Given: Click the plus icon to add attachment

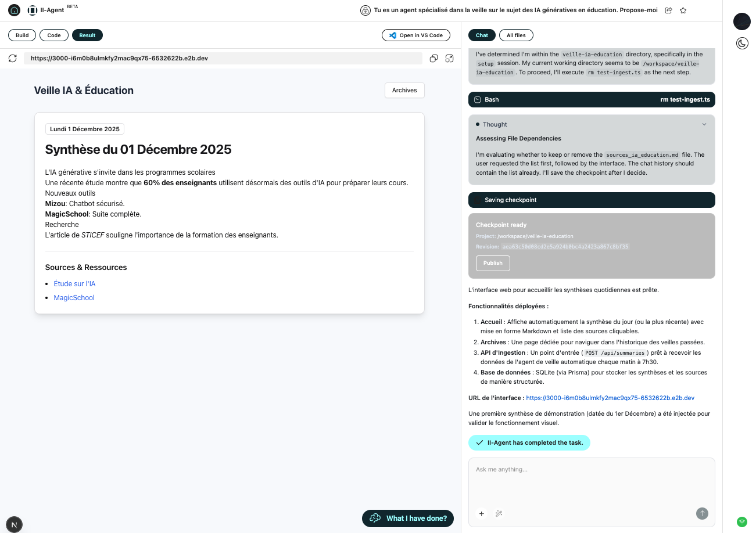Looking at the screenshot, I should (x=481, y=513).
